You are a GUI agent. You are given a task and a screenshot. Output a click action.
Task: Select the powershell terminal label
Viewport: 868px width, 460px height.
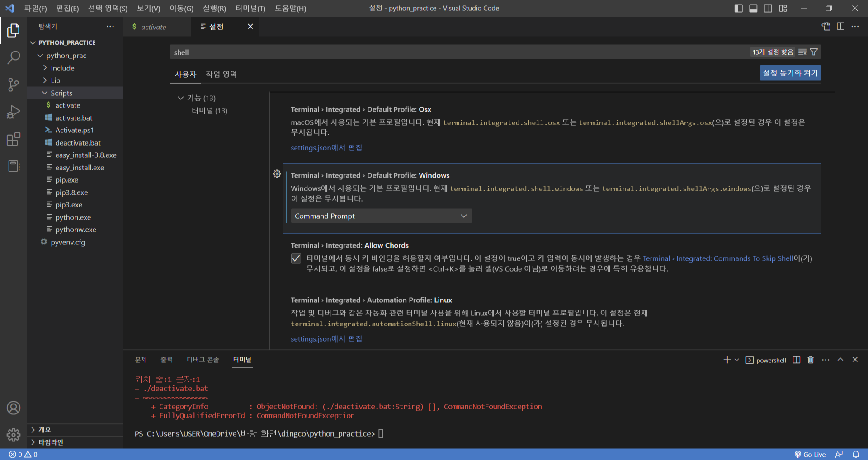pyautogui.click(x=766, y=360)
